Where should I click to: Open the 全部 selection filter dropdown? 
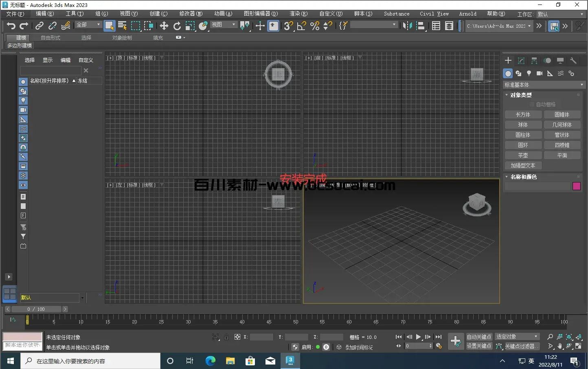88,25
